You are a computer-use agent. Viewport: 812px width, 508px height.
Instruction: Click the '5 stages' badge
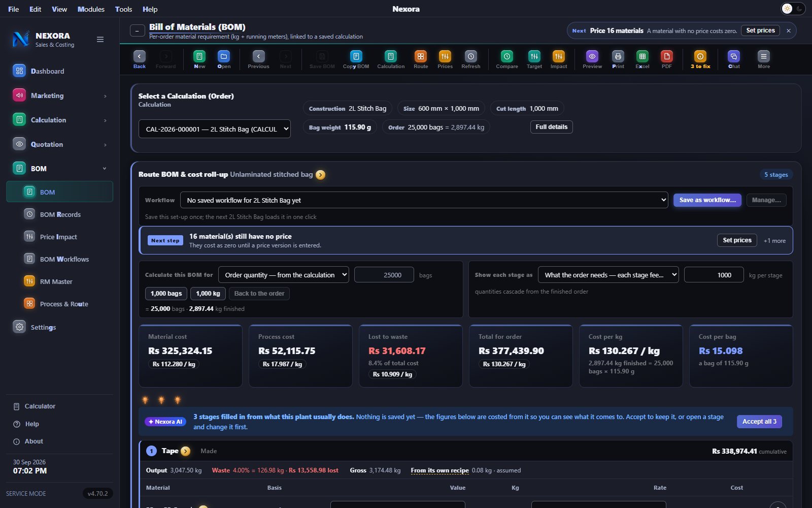click(776, 175)
